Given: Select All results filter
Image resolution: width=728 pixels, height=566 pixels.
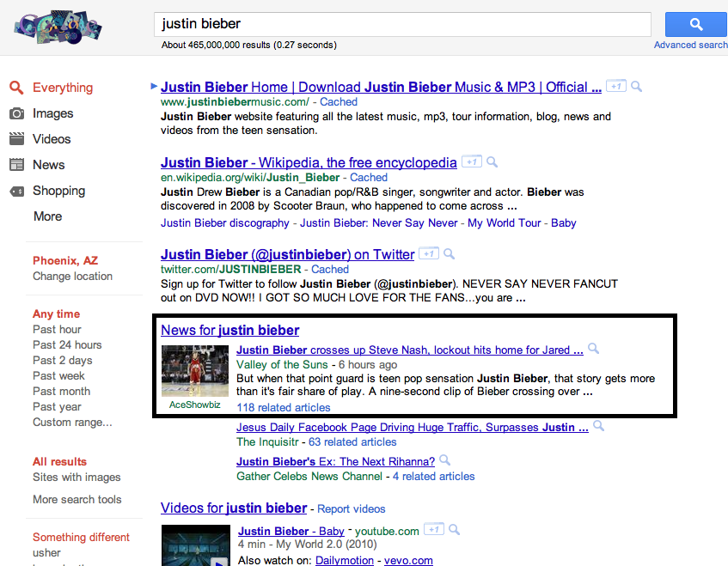Looking at the screenshot, I should click(60, 461).
